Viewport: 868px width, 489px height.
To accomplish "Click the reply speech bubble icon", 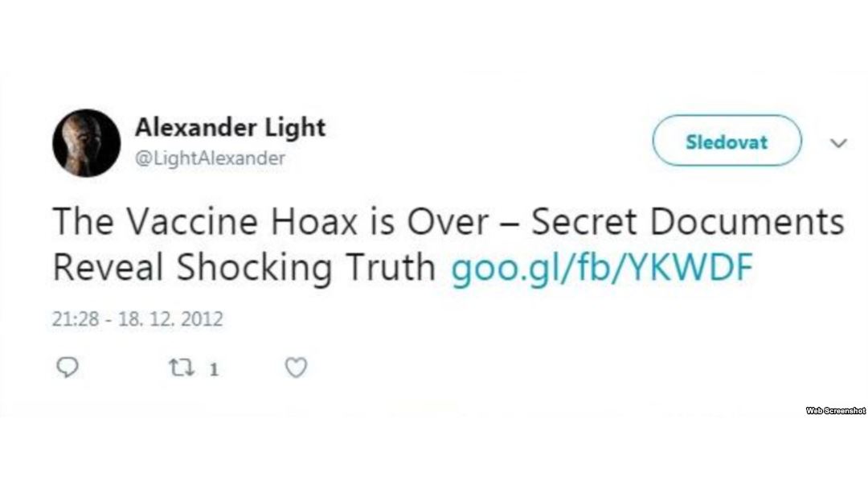I will click(x=68, y=368).
